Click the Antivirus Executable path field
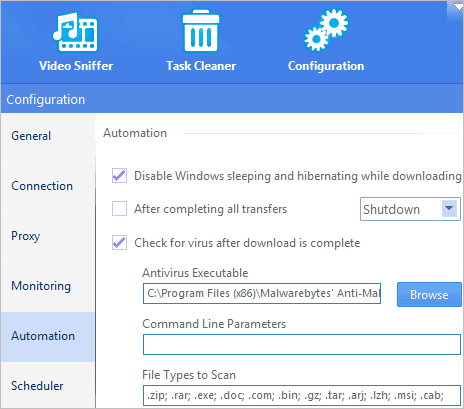The width and height of the screenshot is (464, 409). click(262, 294)
